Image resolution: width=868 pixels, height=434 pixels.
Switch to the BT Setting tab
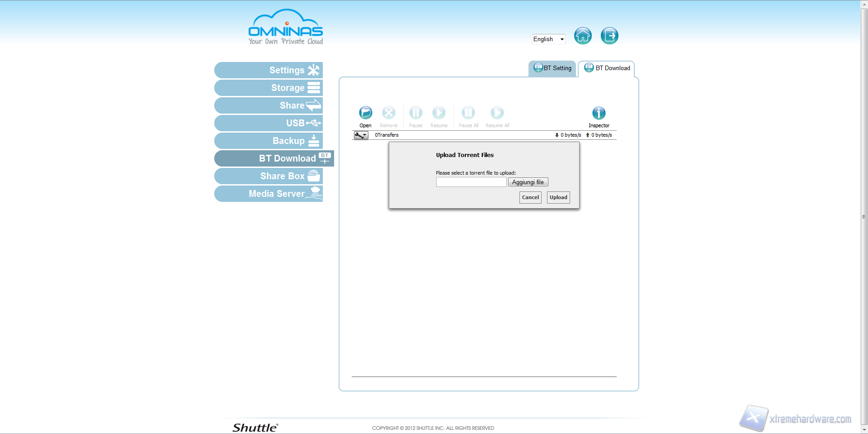552,68
